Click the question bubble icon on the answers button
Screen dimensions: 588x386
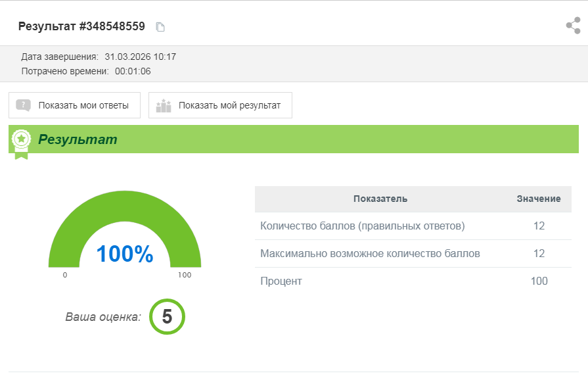(24, 105)
